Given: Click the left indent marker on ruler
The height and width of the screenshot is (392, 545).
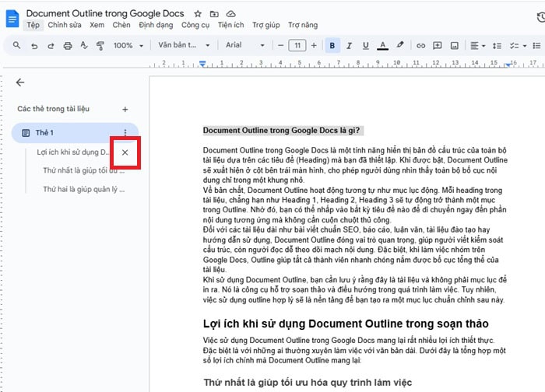Looking at the screenshot, I should click(202, 64).
